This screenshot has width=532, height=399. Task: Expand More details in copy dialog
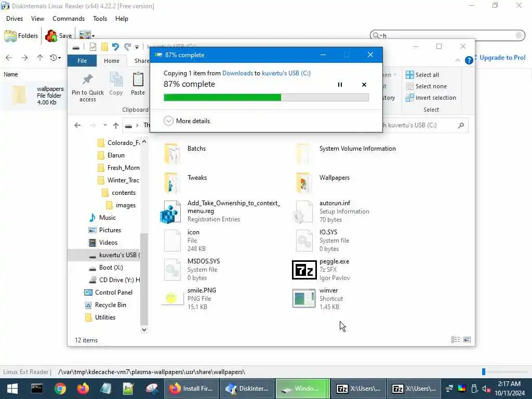[187, 121]
